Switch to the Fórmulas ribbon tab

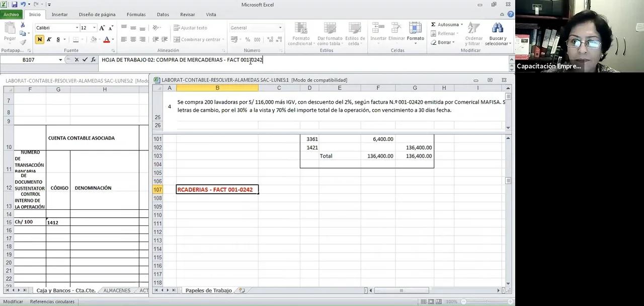click(x=136, y=14)
